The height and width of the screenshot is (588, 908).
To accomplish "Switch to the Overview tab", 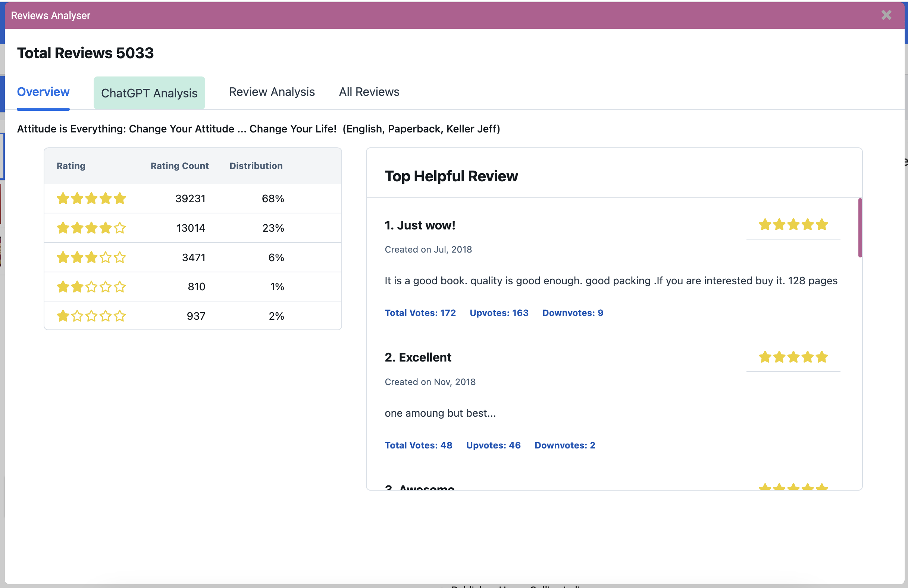I will click(x=43, y=92).
